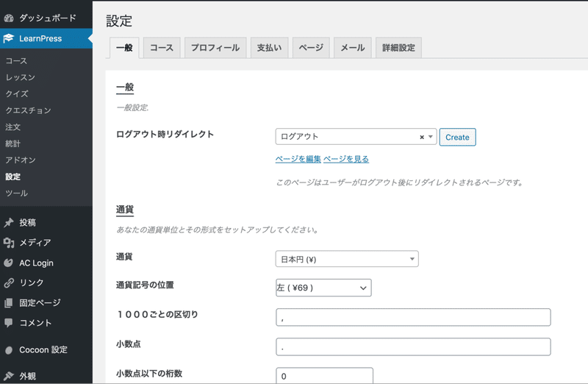Open ダッシュボード in the sidebar

tap(46, 18)
